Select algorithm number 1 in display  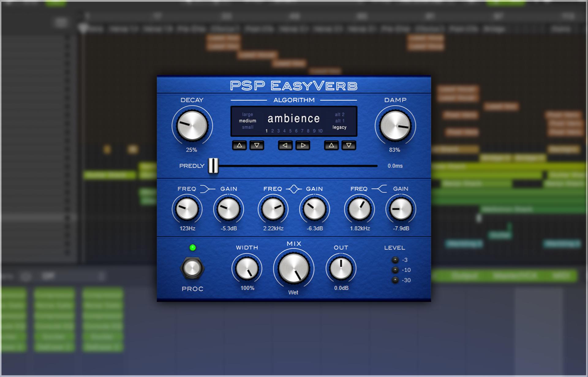(266, 131)
